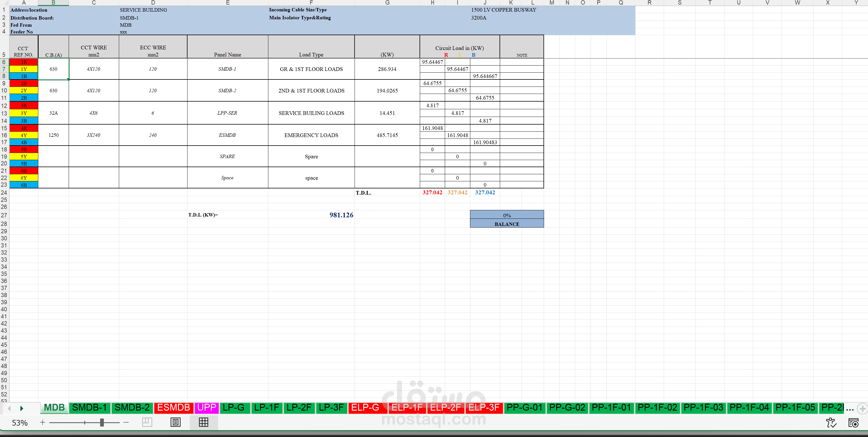Click the SMDB-2 panel name cell
The height and width of the screenshot is (437, 868).
[227, 91]
